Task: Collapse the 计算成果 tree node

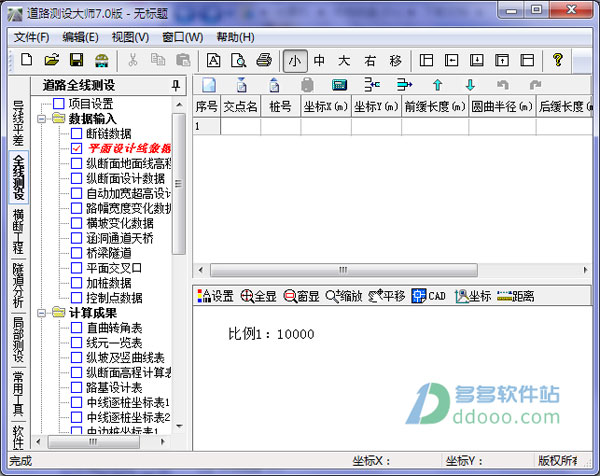Action: click(41, 313)
